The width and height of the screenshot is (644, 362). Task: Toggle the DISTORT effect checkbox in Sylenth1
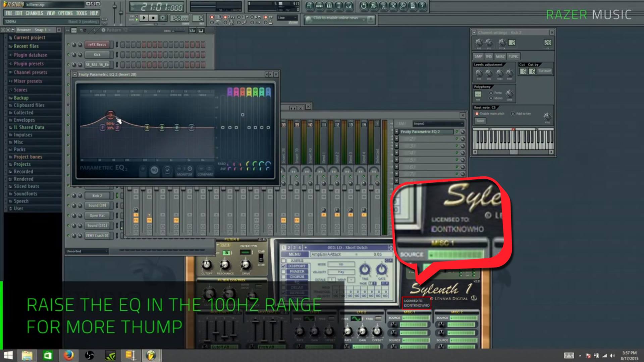coord(283,266)
